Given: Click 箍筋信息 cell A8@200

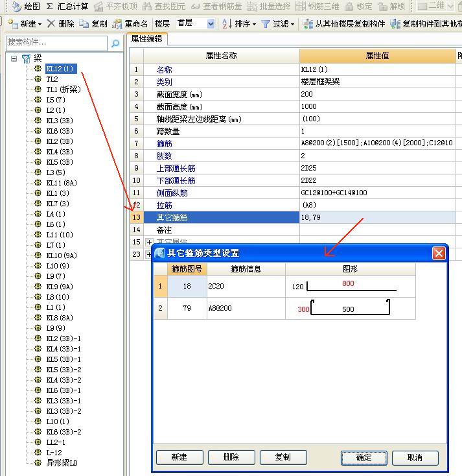Looking at the screenshot, I should 246,308.
